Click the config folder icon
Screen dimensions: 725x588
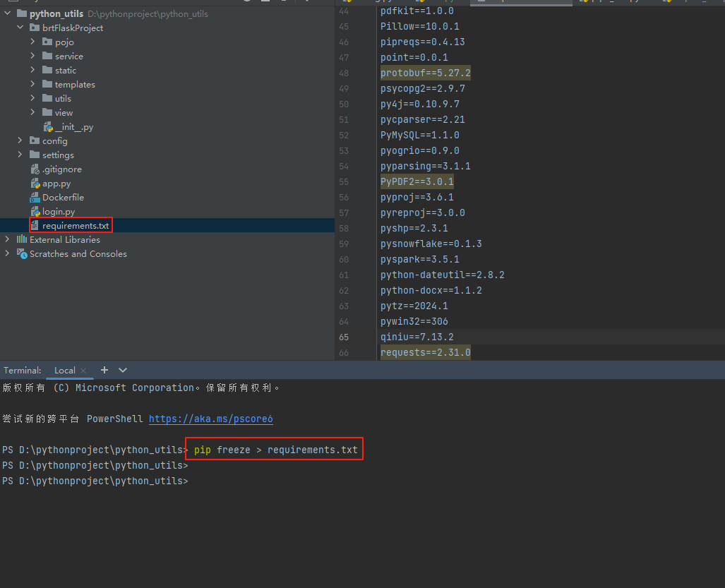pos(34,140)
